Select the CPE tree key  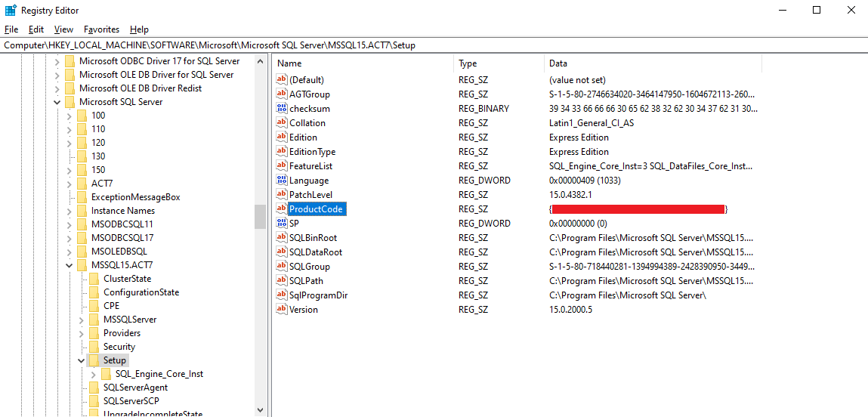pyautogui.click(x=111, y=306)
